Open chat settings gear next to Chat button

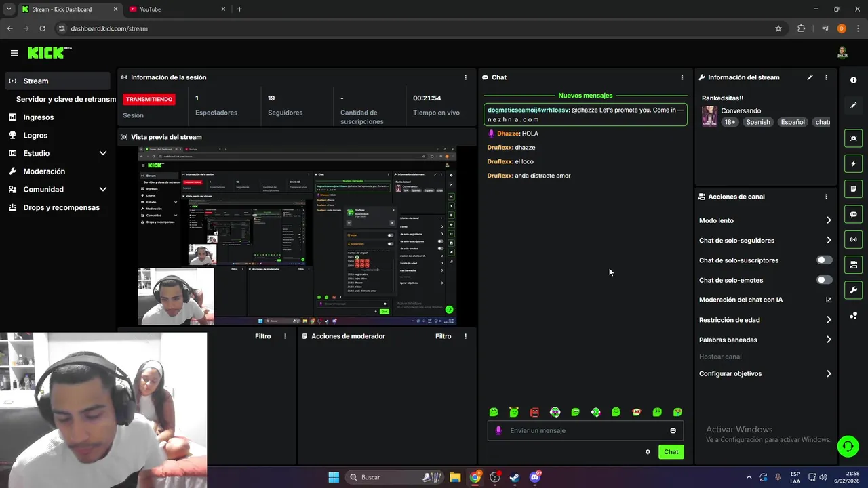(648, 452)
